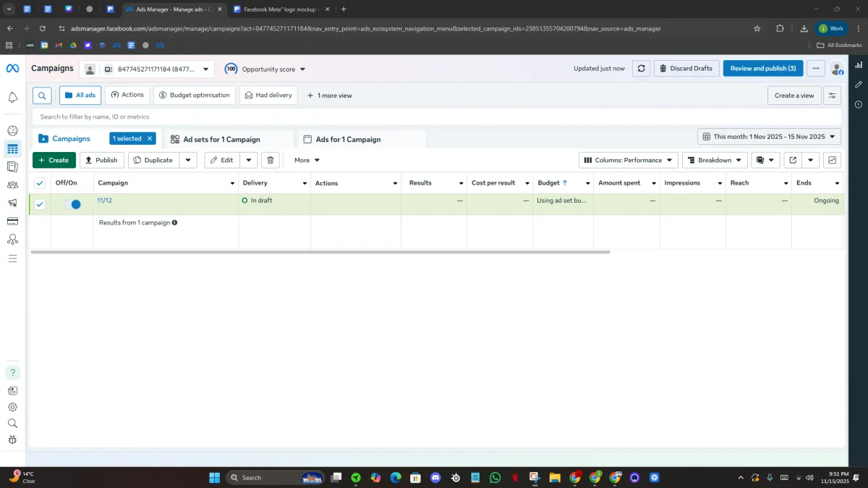868x488 pixels.
Task: Open the notifications bell
Action: point(12,97)
